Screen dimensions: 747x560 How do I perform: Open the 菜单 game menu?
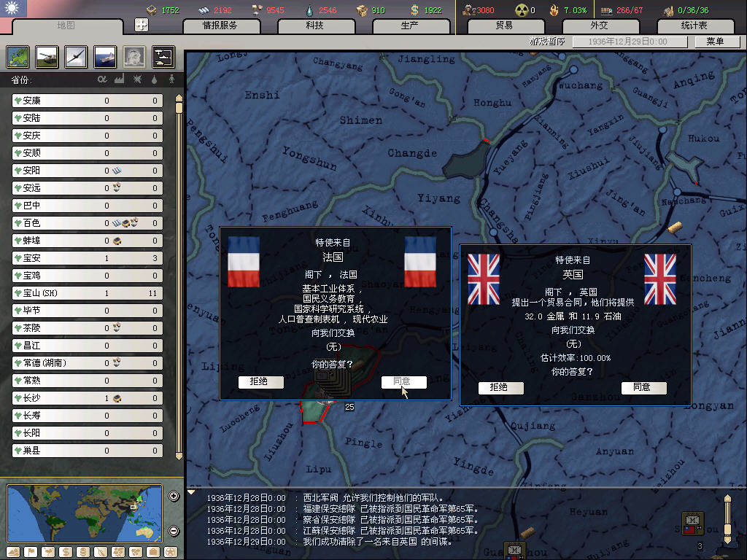coord(715,42)
